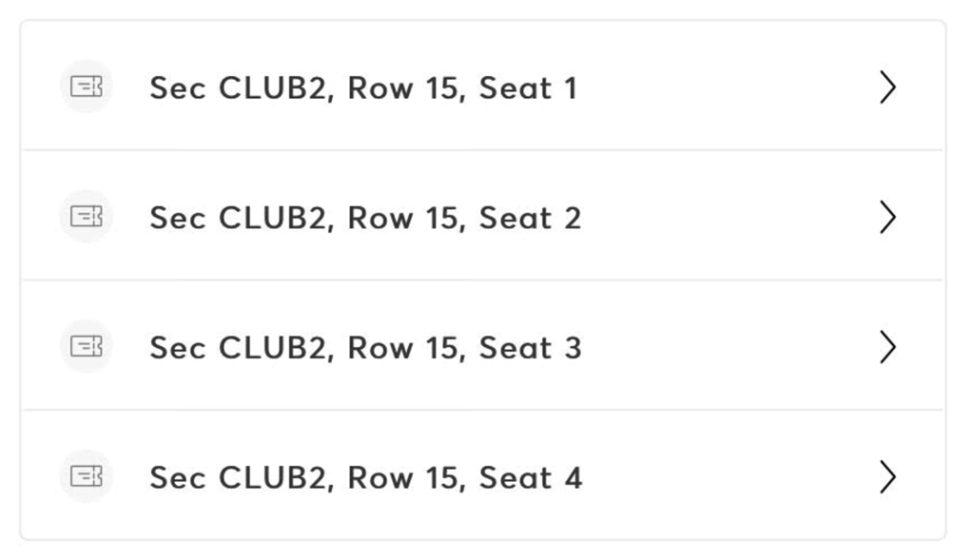974x560 pixels.
Task: Click the ticket icon beside Seat 3
Action: tap(87, 346)
